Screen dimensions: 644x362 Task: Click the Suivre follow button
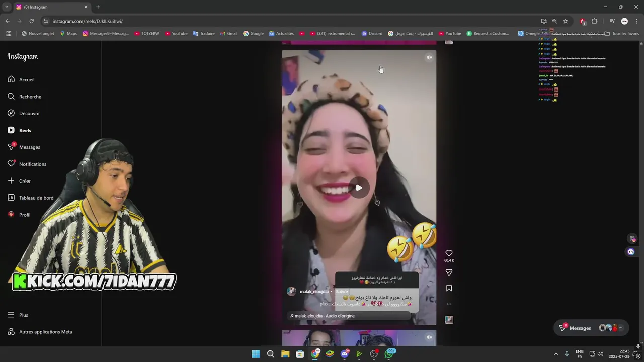coord(342,292)
